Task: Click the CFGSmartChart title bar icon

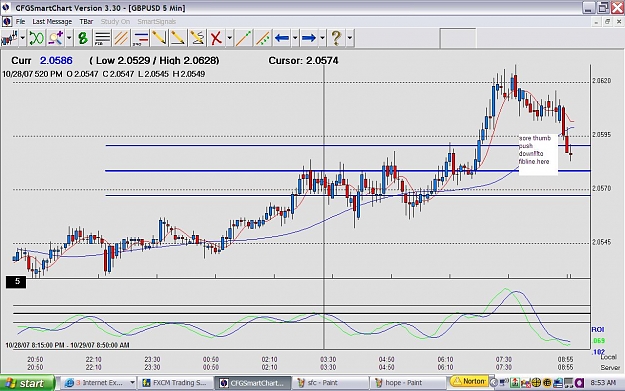Action: click(x=6, y=8)
